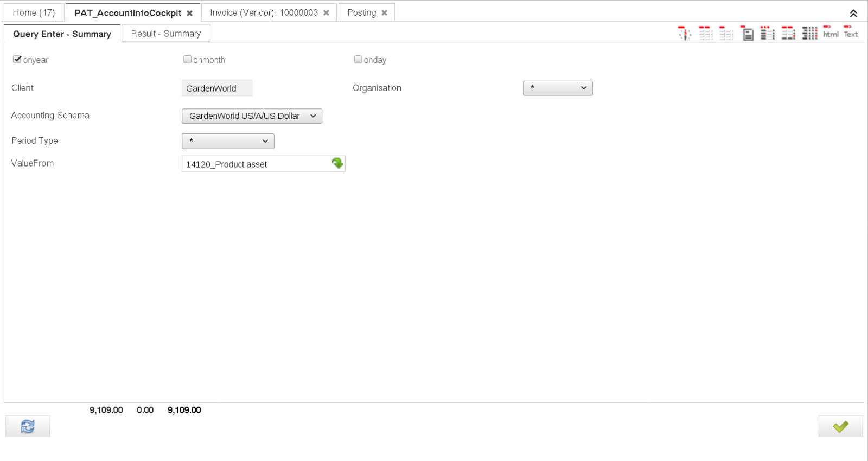Click the ValueFrom text field
This screenshot has width=868, height=461.
[255, 164]
